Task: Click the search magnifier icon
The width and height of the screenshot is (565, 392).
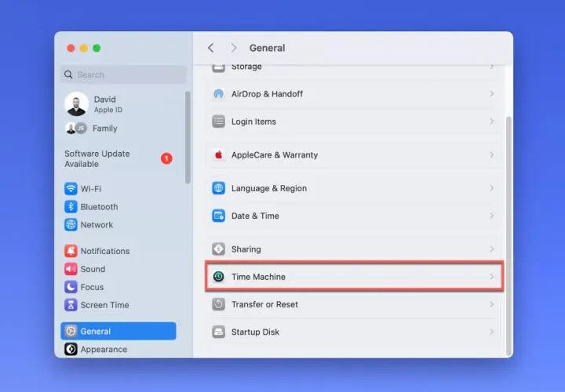Action: (x=68, y=74)
